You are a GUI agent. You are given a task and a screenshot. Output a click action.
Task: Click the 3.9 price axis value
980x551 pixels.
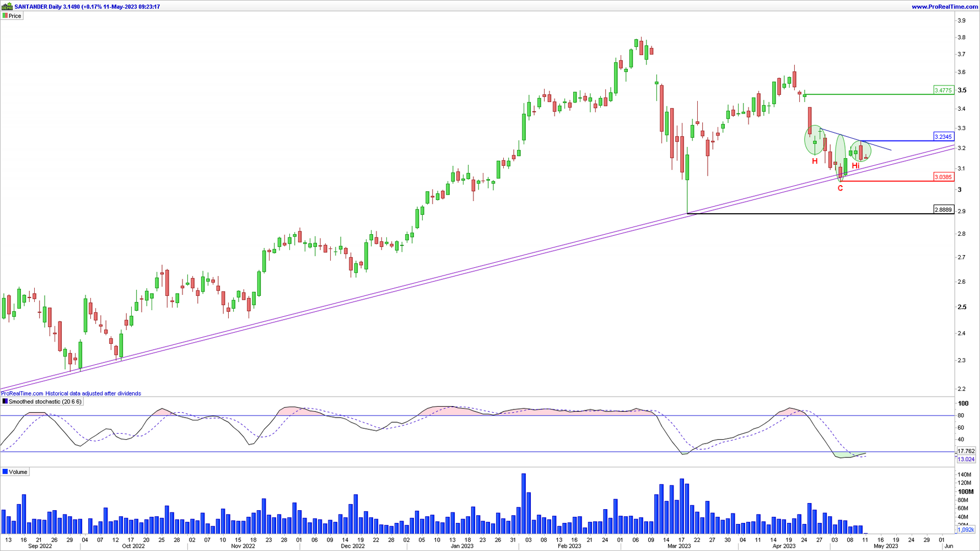961,21
